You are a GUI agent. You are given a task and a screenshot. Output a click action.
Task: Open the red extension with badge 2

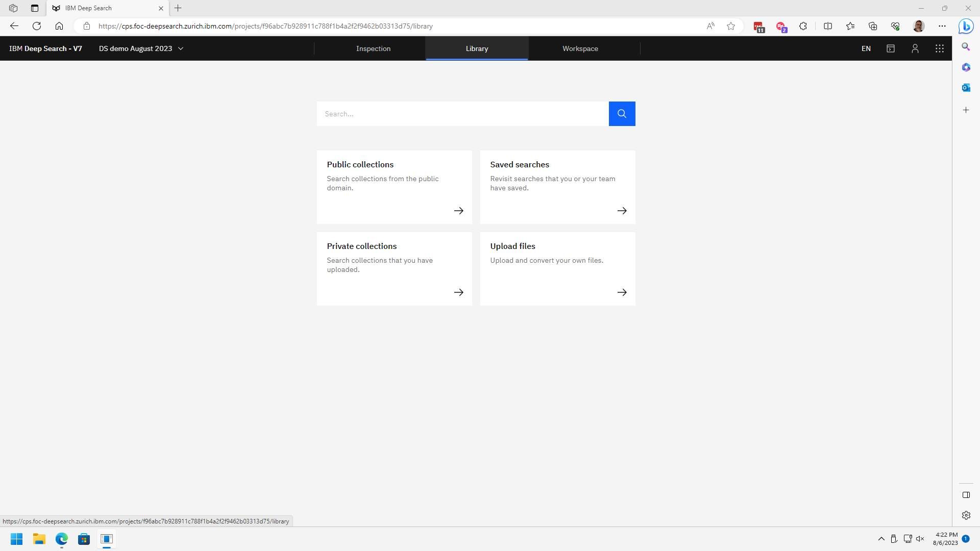pos(781,27)
